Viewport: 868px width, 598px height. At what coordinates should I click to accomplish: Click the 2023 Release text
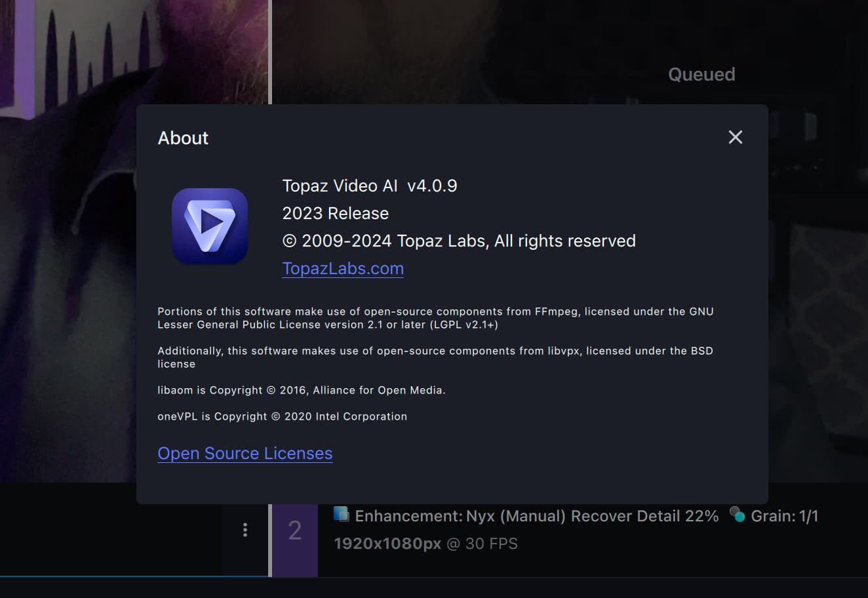click(335, 214)
